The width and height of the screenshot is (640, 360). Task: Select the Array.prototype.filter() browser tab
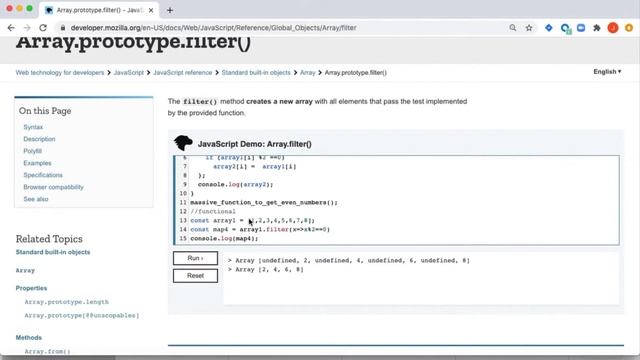coord(99,10)
